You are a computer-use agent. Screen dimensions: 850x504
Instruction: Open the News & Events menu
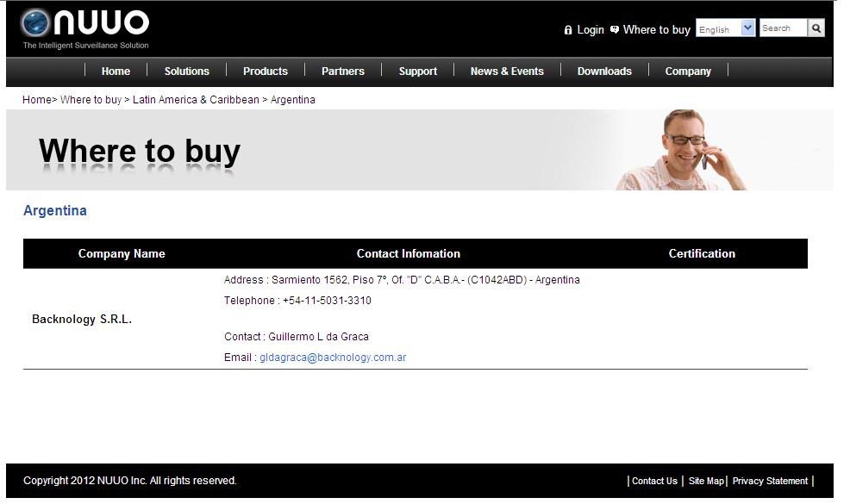[x=507, y=71]
